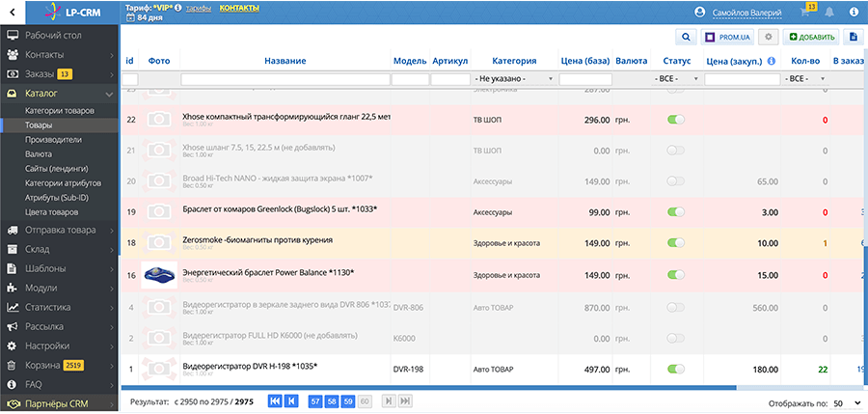Enable status for Xhose шланг 7.5, 15, 22.5
The height and width of the screenshot is (414, 868).
click(676, 151)
